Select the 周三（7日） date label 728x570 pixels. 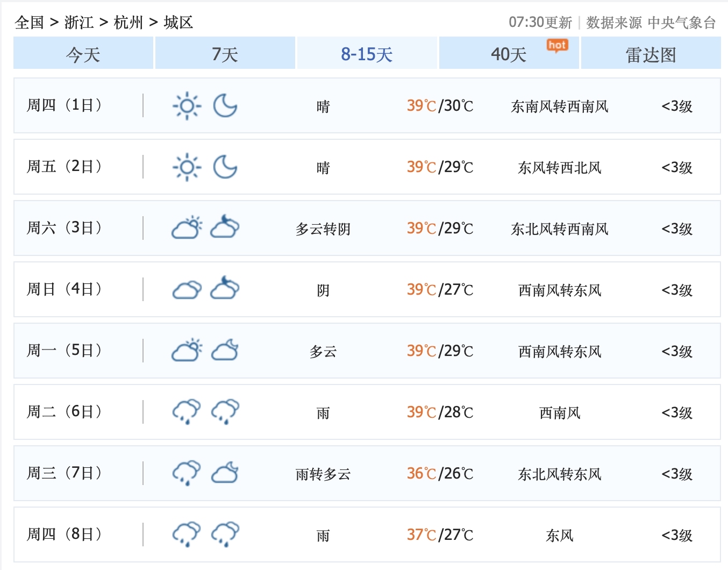click(x=64, y=473)
